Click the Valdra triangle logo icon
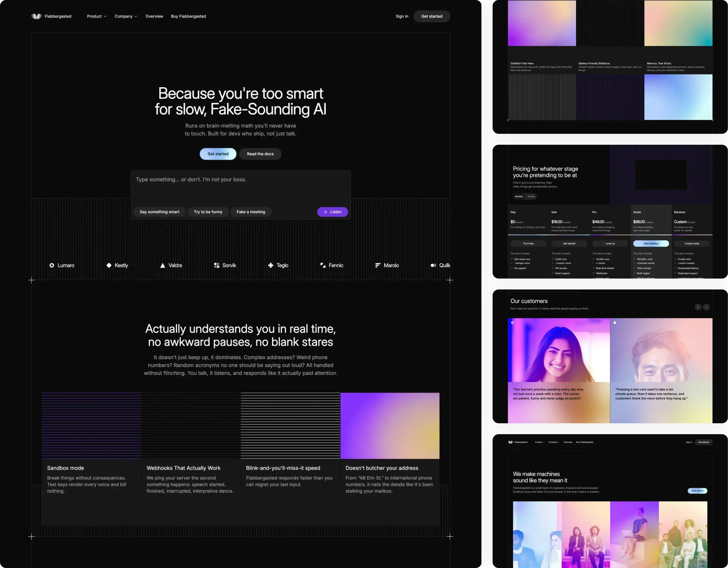Viewport: 728px width, 568px height. [163, 265]
